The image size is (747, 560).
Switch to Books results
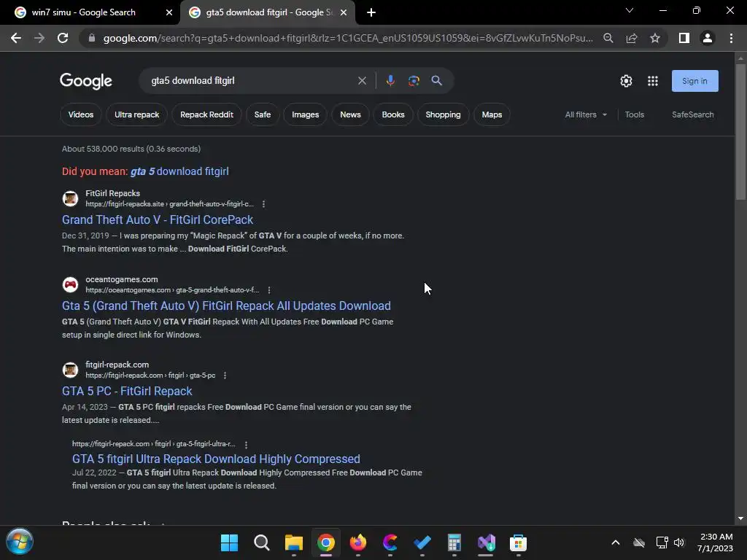pos(393,114)
